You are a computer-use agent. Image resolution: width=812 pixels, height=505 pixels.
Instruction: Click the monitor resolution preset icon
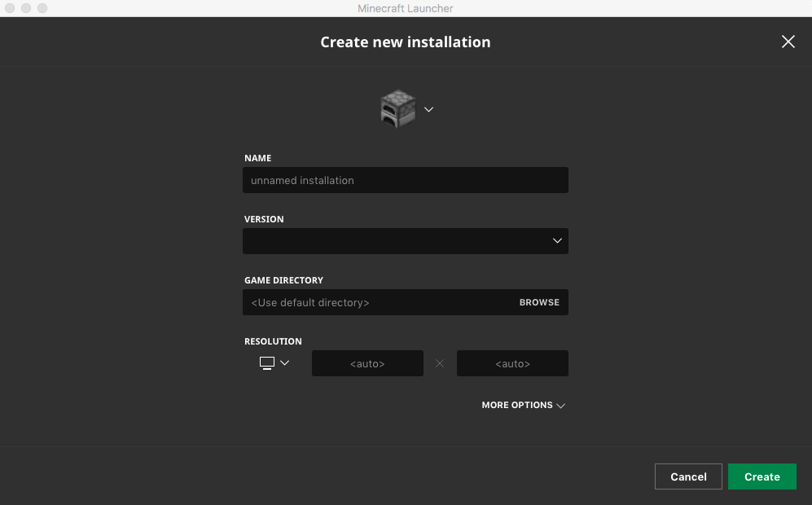(x=266, y=363)
